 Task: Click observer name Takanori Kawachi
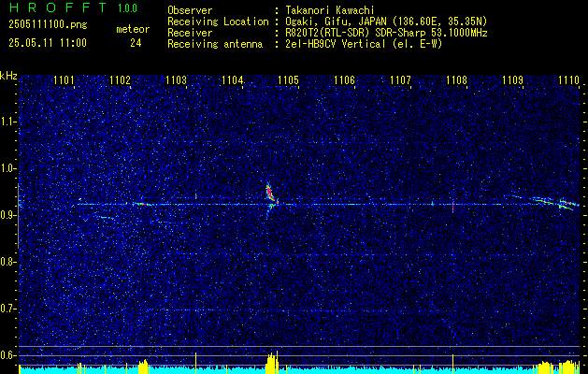pyautogui.click(x=330, y=11)
